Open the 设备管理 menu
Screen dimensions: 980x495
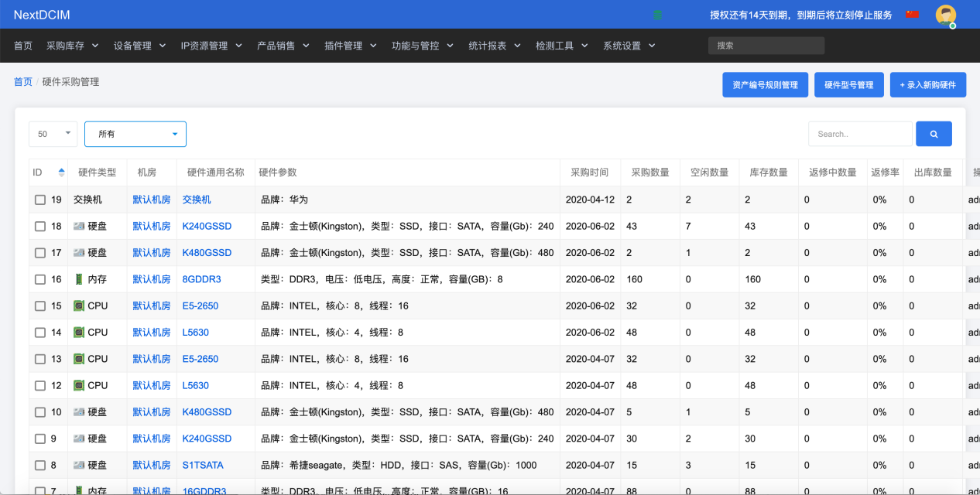coord(139,46)
